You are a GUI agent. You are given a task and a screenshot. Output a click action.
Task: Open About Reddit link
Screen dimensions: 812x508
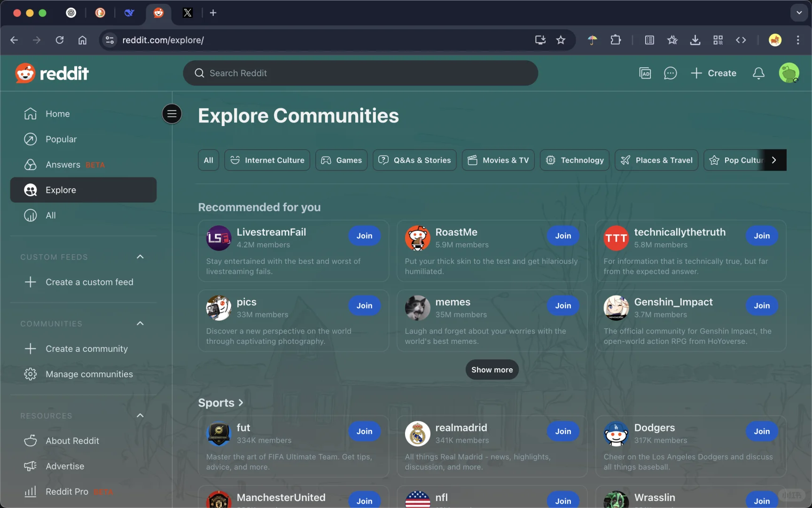click(83, 441)
